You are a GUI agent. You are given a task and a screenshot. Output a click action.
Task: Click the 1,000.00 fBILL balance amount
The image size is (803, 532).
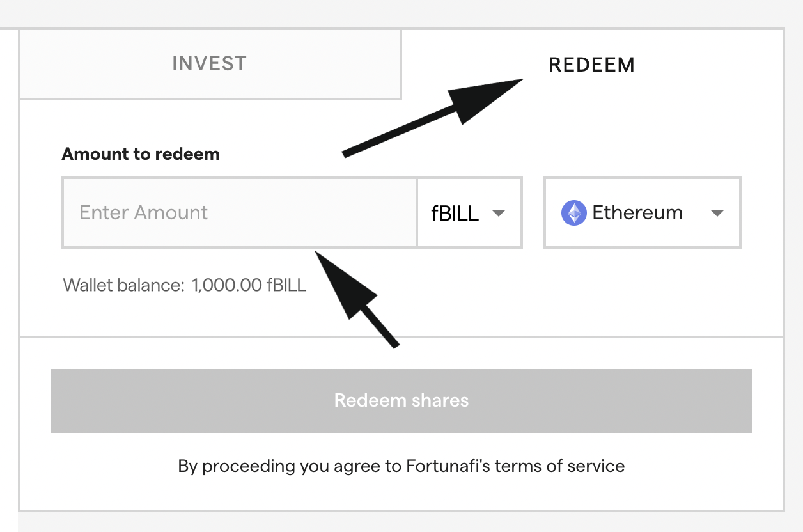[249, 285]
